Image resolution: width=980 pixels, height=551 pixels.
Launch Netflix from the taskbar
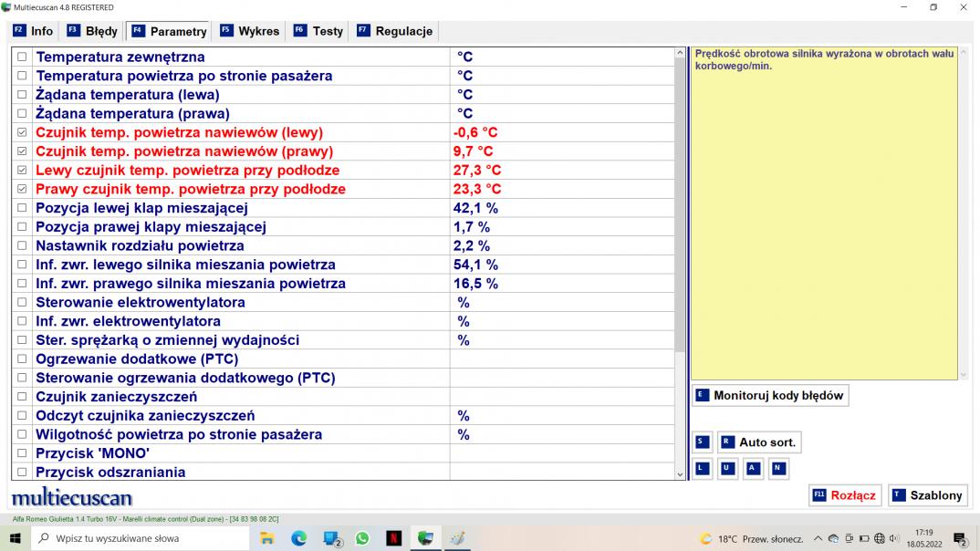pyautogui.click(x=393, y=538)
